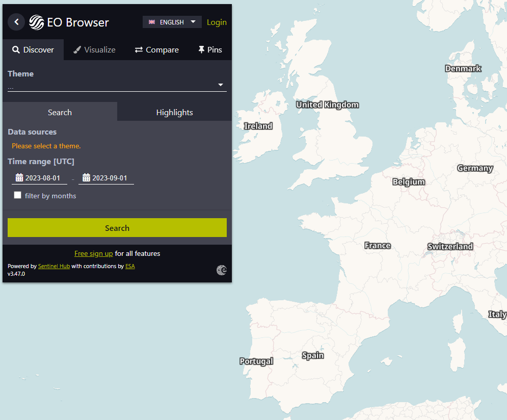Image resolution: width=507 pixels, height=420 pixels.
Task: Click the EO Browser logo icon
Action: coord(36,22)
